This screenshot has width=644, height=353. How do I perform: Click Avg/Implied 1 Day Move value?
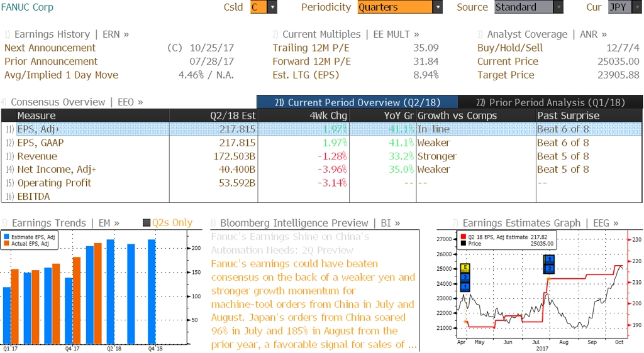coord(206,75)
